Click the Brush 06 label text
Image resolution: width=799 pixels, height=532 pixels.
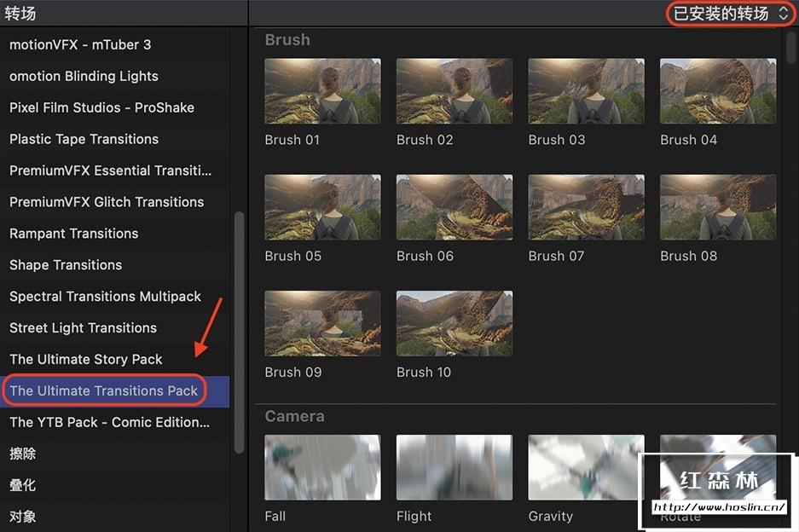pos(425,256)
